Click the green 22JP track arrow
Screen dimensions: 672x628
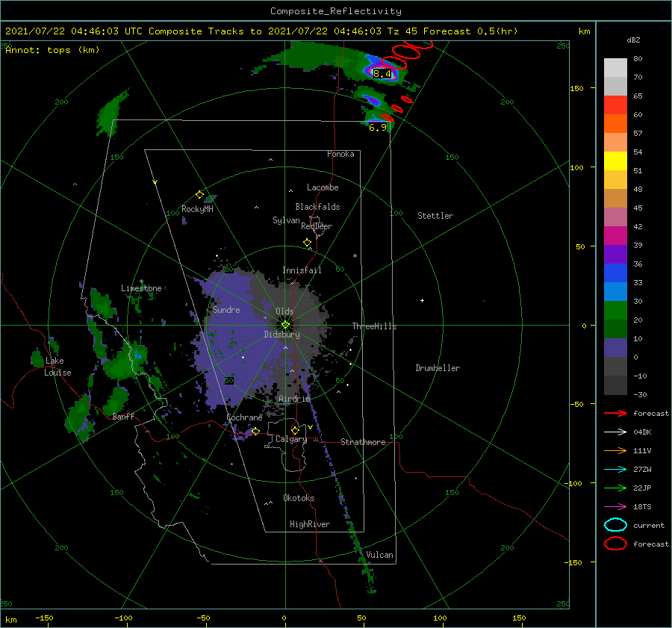pos(615,488)
